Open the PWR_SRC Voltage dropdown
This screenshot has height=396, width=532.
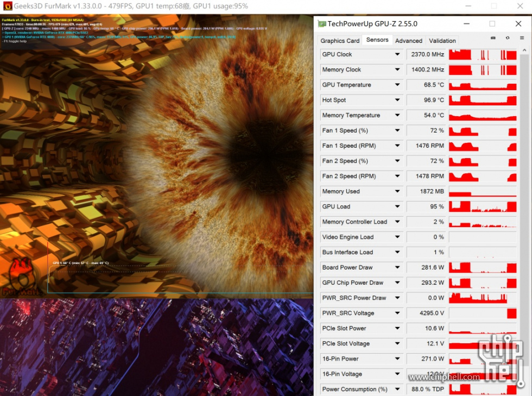pos(397,313)
